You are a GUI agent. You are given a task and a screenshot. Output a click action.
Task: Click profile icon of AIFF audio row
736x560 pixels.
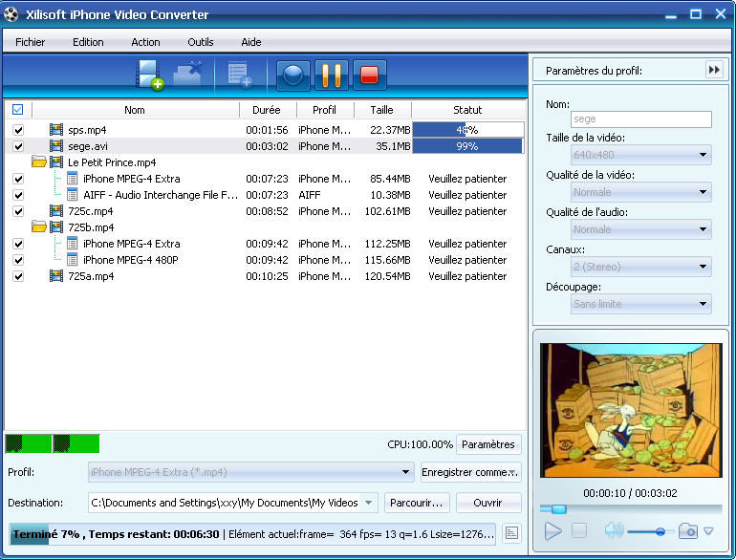[x=72, y=194]
